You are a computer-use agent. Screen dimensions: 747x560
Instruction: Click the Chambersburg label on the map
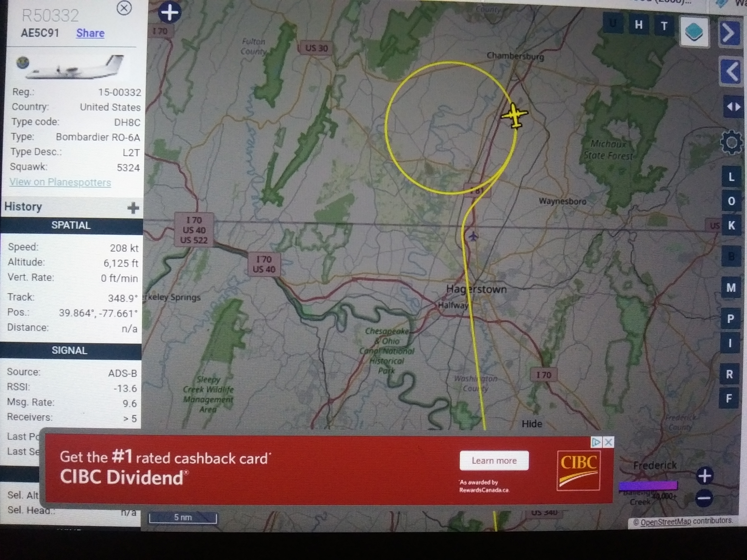(x=515, y=56)
